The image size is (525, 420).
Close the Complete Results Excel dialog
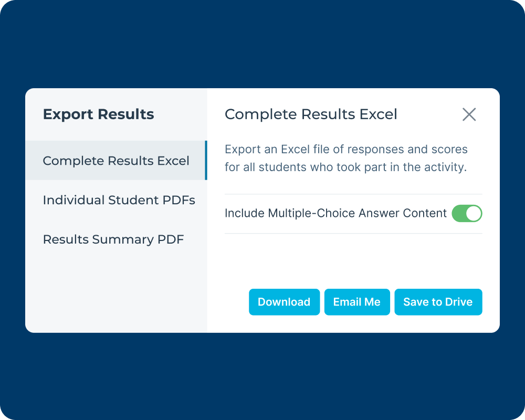pyautogui.click(x=469, y=114)
